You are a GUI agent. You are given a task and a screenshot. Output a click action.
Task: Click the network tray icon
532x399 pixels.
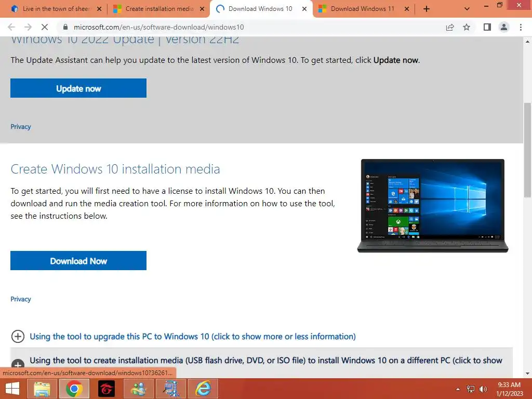[470, 389]
